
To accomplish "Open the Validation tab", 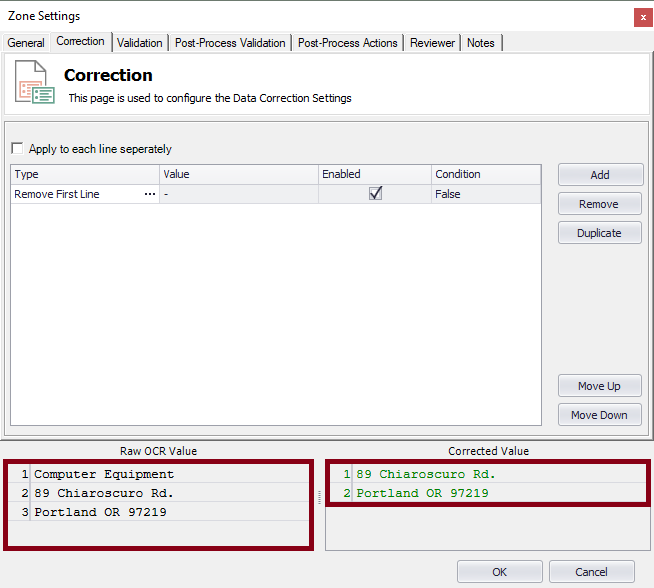I will pos(140,43).
